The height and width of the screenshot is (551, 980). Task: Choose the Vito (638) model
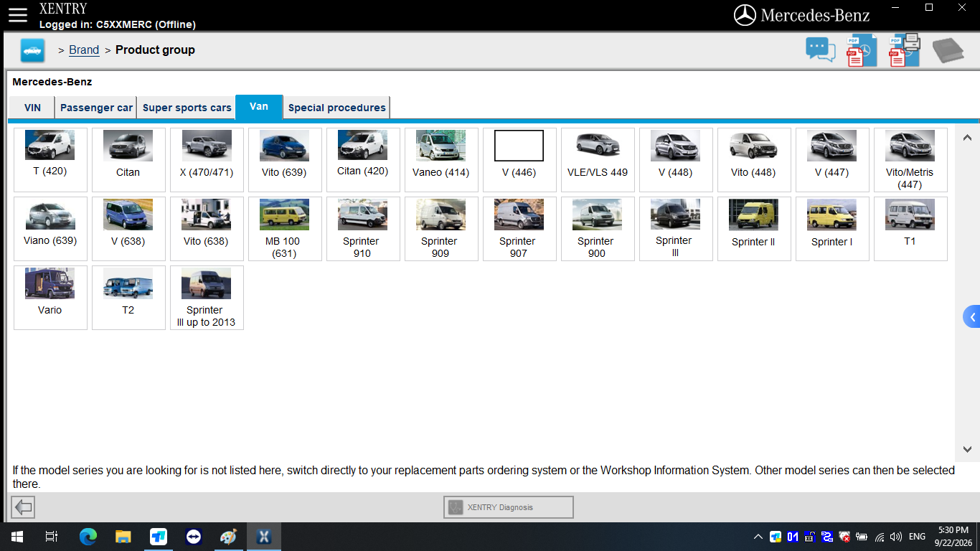pyautogui.click(x=207, y=229)
